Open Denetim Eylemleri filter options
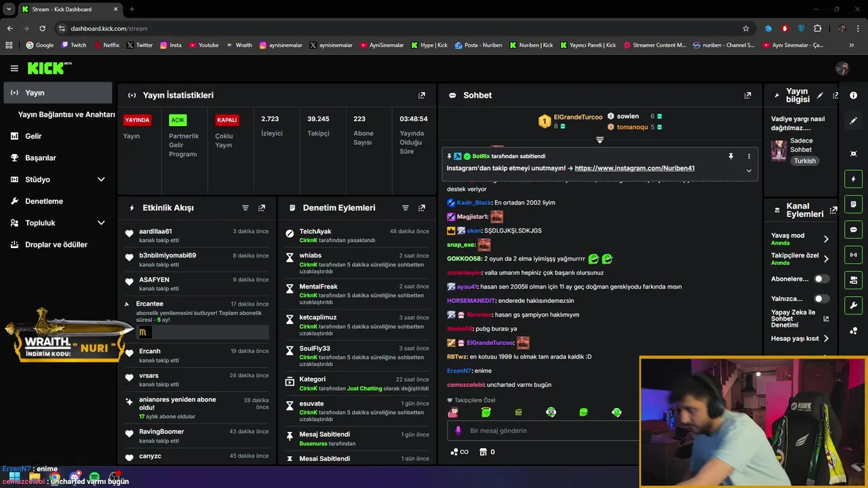The image size is (868, 488). 406,208
